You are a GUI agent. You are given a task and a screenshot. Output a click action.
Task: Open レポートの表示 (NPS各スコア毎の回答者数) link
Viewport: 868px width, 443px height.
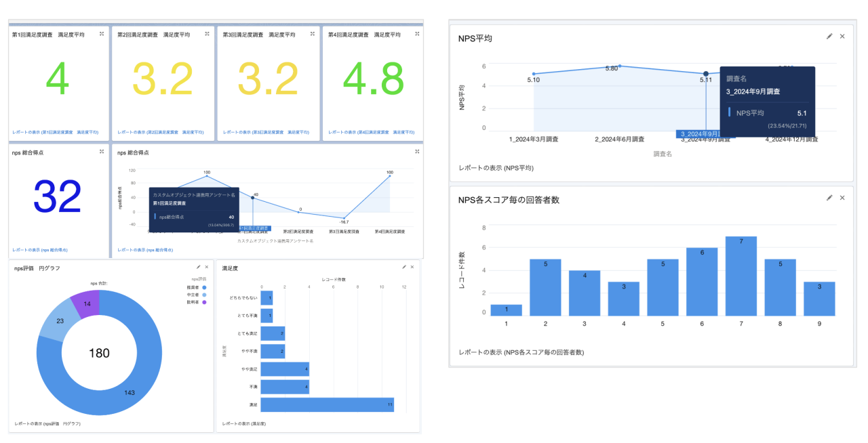(521, 352)
